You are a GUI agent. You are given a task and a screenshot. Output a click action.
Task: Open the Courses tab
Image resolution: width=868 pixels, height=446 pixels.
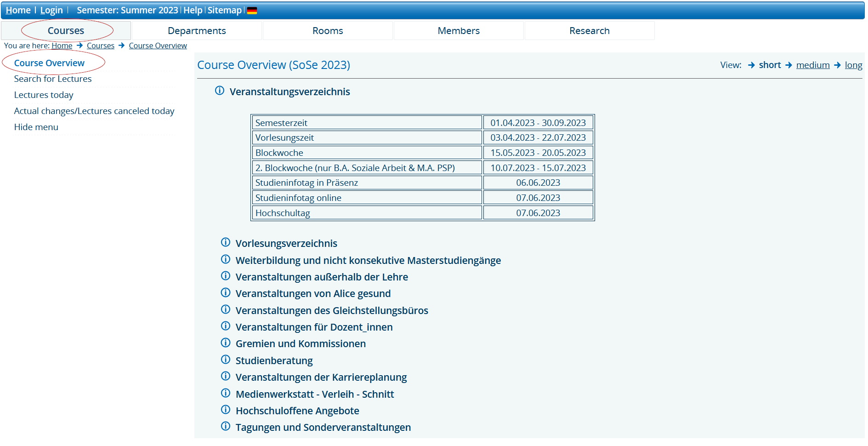pyautogui.click(x=66, y=31)
